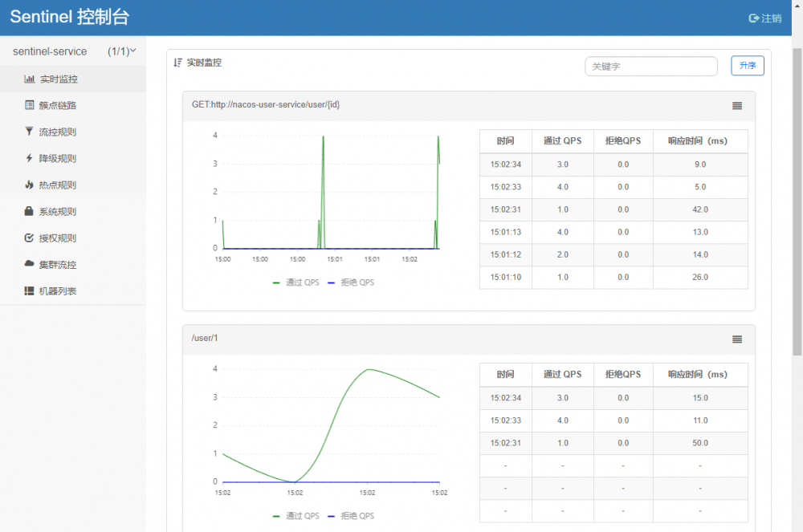Screen dimensions: 803x532
Task: Click inside the 关键字 search field
Action: coord(650,66)
